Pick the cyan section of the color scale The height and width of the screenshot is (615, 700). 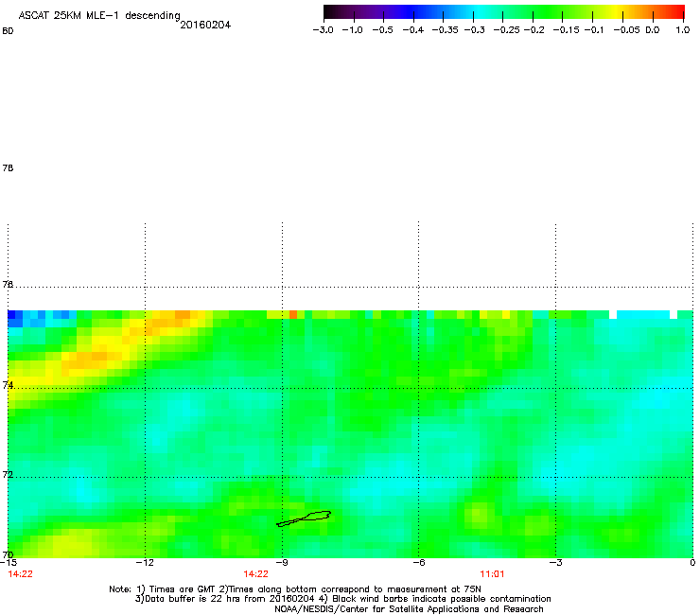click(x=478, y=11)
